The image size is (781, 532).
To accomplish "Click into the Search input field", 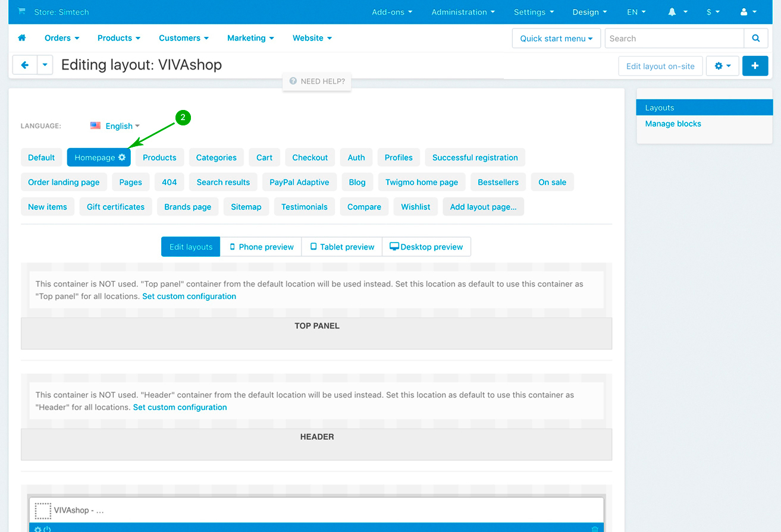I will click(674, 39).
